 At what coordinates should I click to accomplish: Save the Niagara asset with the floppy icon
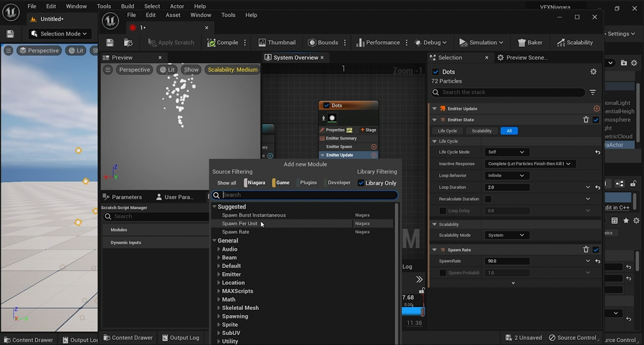[110, 43]
